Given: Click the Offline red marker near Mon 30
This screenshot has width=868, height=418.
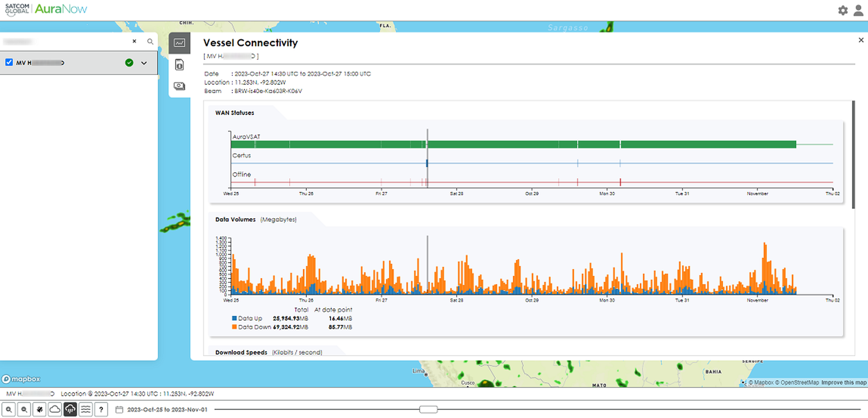Looking at the screenshot, I should 620,182.
